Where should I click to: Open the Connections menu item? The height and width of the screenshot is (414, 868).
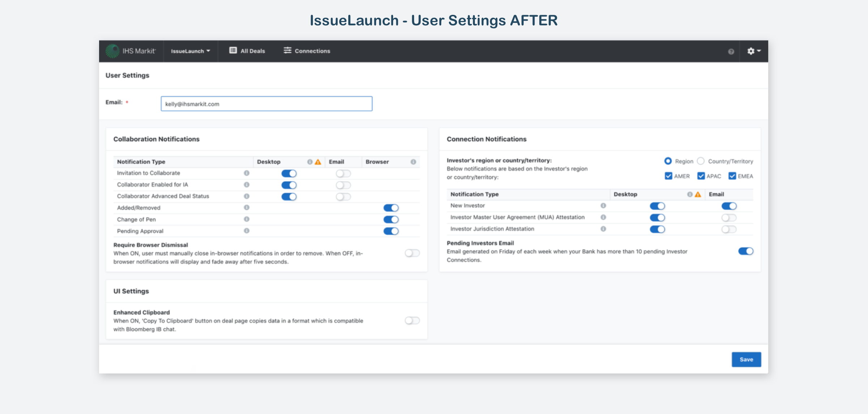click(x=307, y=51)
